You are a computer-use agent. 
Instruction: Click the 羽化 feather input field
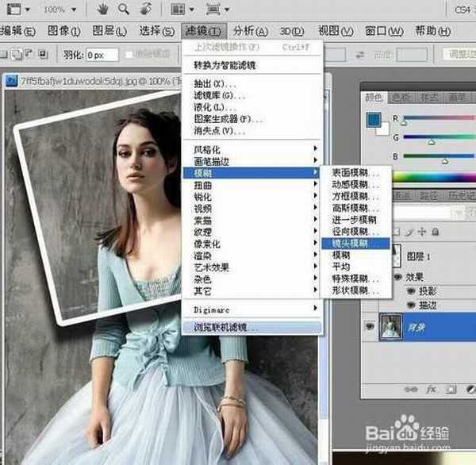pyautogui.click(x=102, y=55)
